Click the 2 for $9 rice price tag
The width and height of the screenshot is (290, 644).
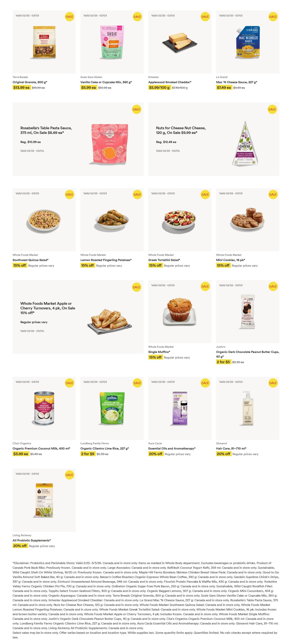87,454
